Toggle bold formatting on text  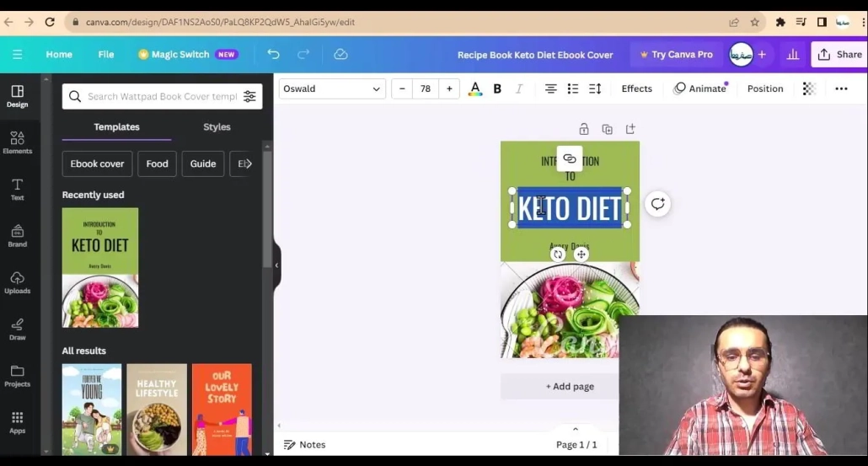(x=497, y=88)
